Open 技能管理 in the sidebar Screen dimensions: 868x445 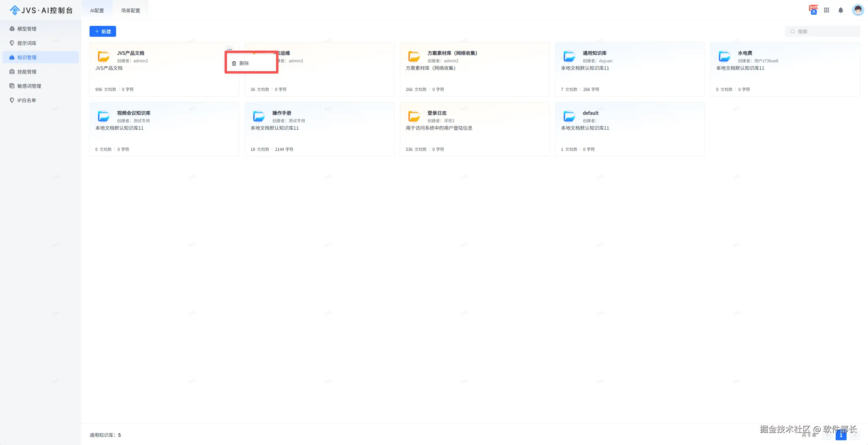27,72
